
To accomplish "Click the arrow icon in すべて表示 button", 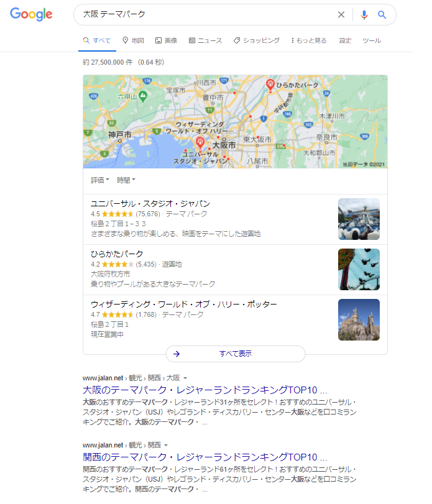I will (x=177, y=354).
